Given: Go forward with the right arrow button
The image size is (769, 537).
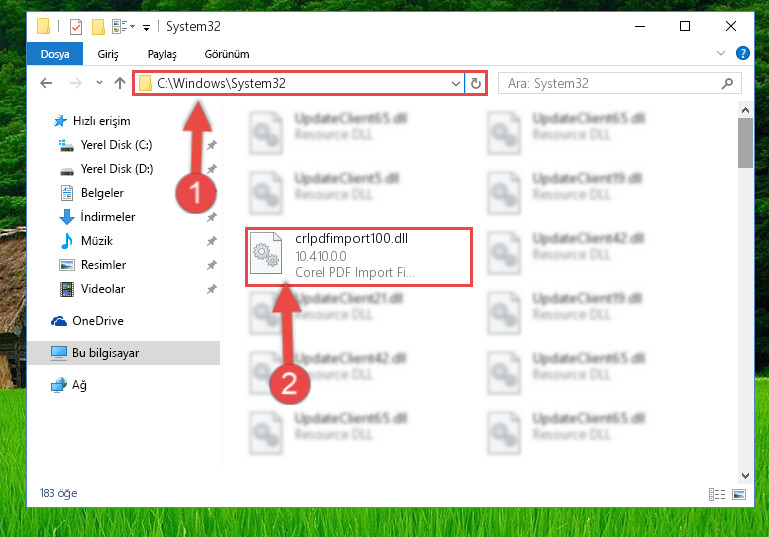Looking at the screenshot, I should pos(76,83).
